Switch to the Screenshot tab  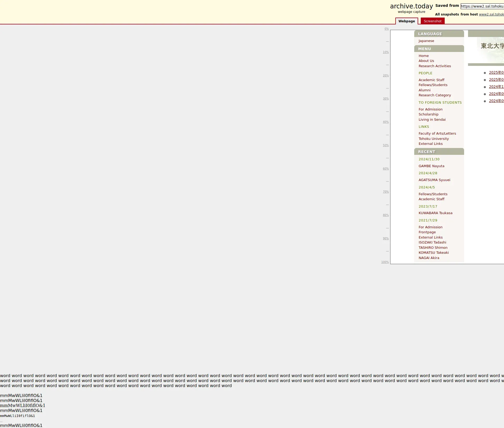(432, 21)
